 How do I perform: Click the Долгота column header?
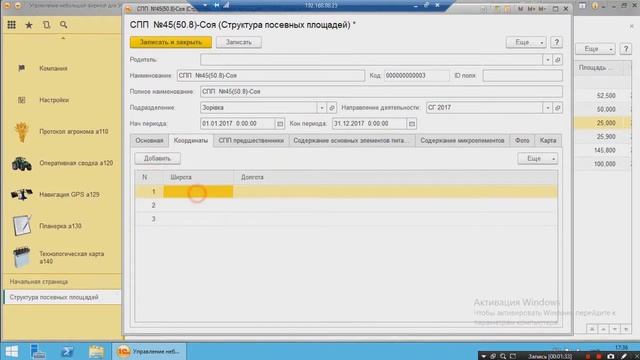pyautogui.click(x=396, y=177)
